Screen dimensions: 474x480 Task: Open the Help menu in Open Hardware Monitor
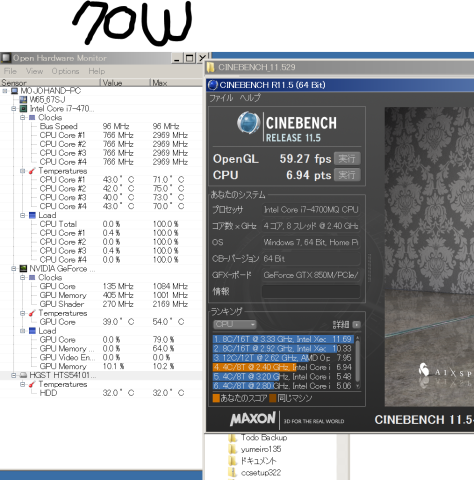[x=96, y=71]
